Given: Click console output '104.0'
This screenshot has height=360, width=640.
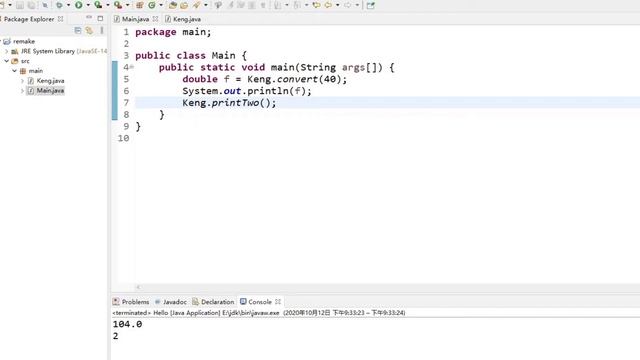Looking at the screenshot, I should 127,324.
